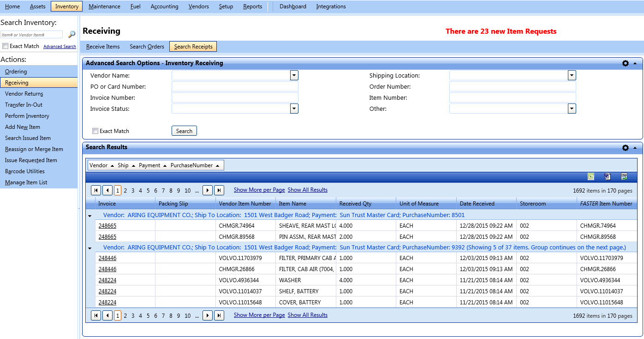The image size is (644, 339).
Task: Enable Exact Match in Advanced Search Options
Action: [x=95, y=131]
